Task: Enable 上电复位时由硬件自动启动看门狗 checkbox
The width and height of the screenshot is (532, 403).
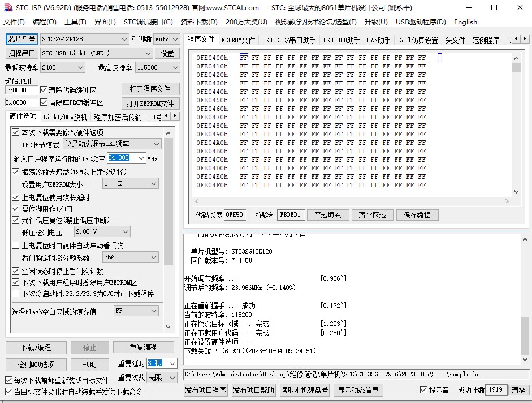Action: pos(16,245)
